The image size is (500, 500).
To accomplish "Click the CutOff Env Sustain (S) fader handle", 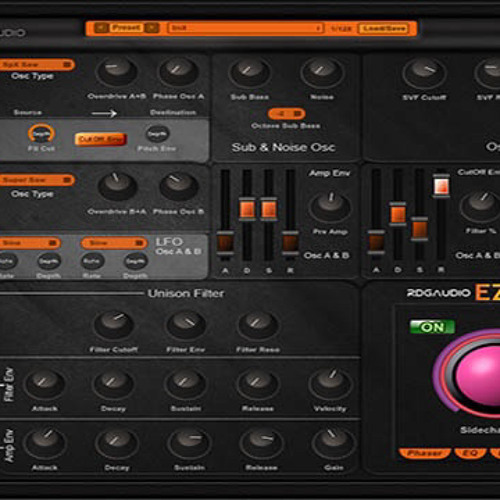I will point(420,229).
